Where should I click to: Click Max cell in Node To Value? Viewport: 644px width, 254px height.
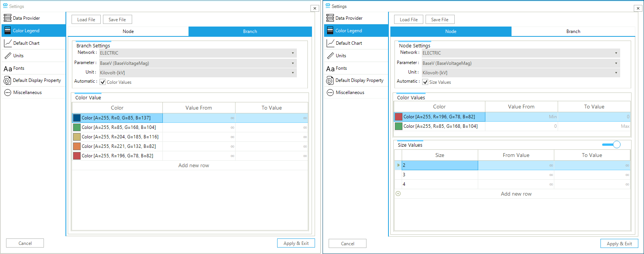click(594, 126)
